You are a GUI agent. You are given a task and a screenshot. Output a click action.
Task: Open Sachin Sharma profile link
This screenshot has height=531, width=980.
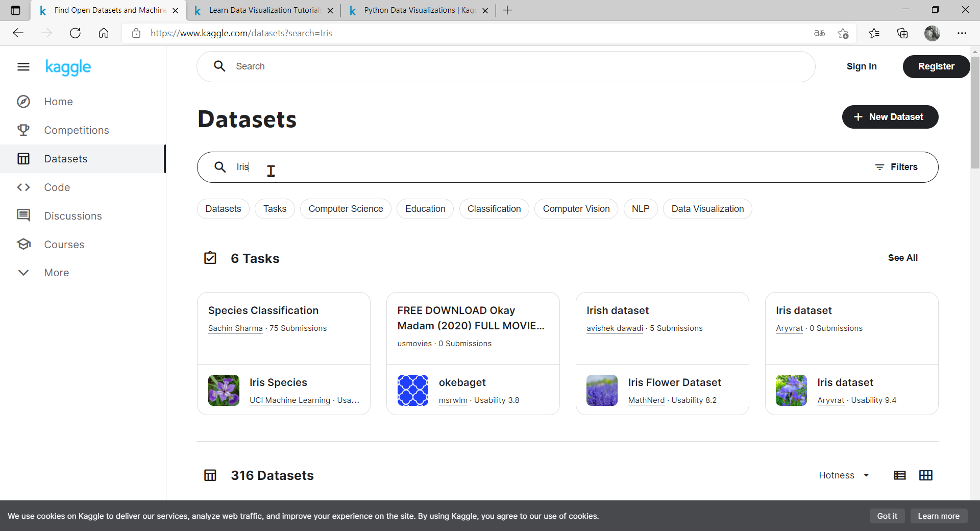coord(235,328)
